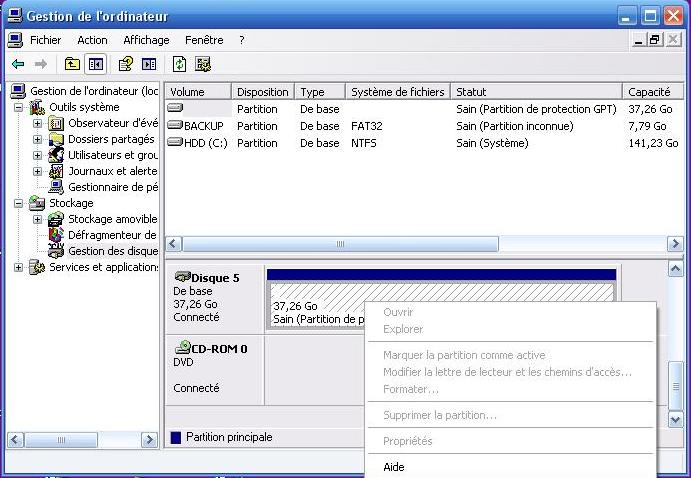Click the show/hide action pane icon

pyautogui.click(x=149, y=64)
